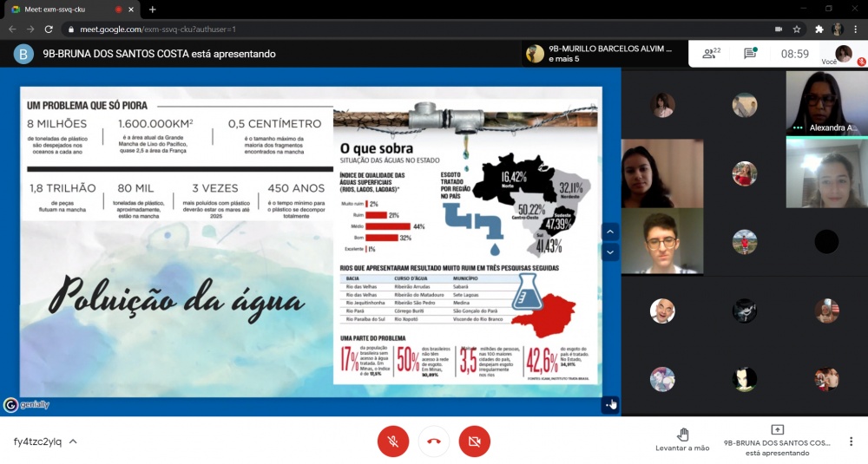The height and width of the screenshot is (464, 868).
Task: Select the bald man participant avatar
Action: [x=662, y=310]
